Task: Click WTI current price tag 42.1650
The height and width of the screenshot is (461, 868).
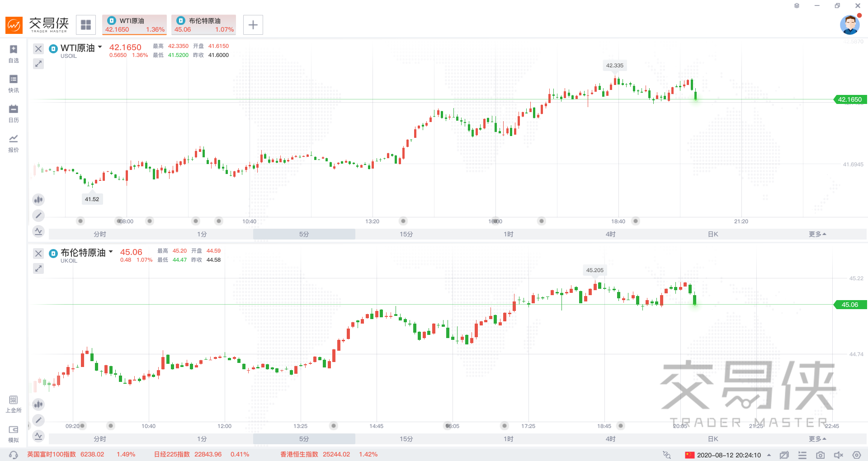Action: 850,99
